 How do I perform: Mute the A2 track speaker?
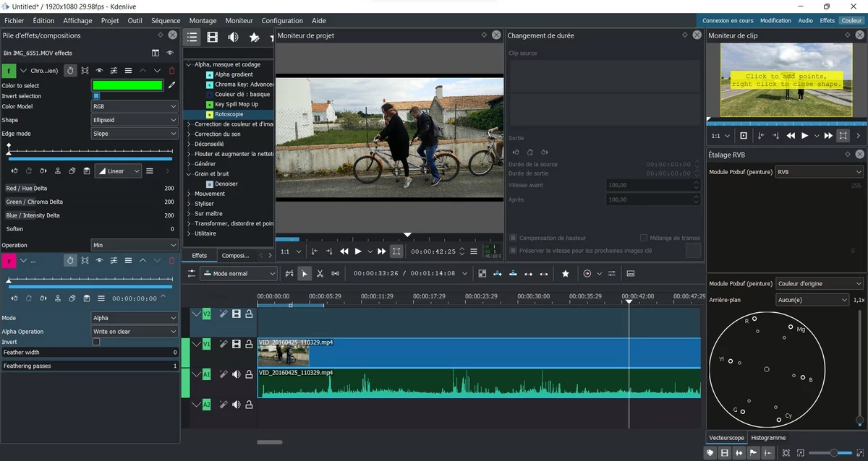pyautogui.click(x=236, y=405)
